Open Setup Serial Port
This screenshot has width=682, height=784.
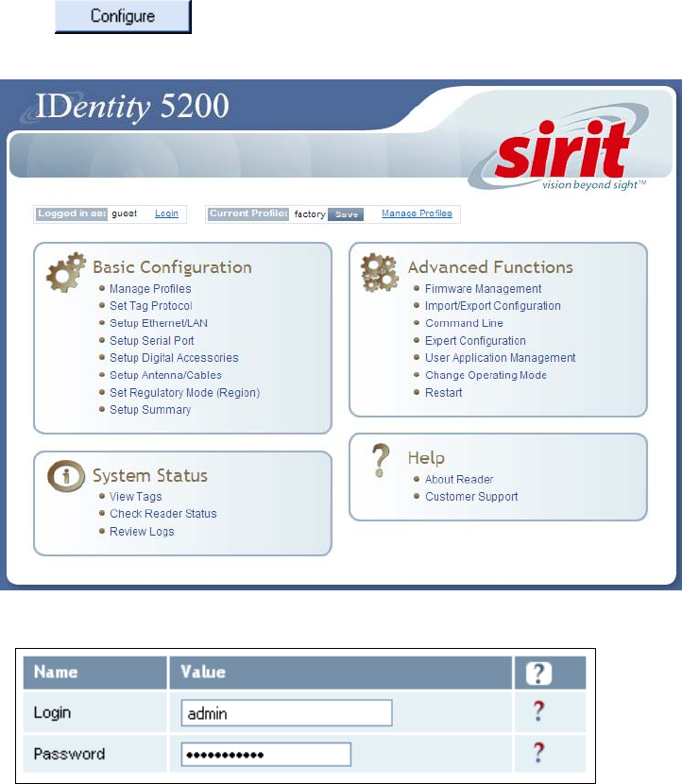point(151,340)
